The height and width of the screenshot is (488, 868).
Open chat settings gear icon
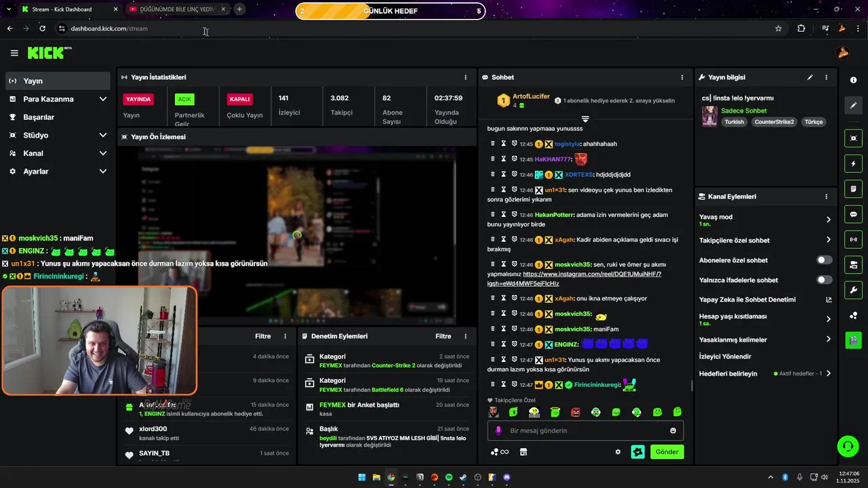click(x=618, y=452)
